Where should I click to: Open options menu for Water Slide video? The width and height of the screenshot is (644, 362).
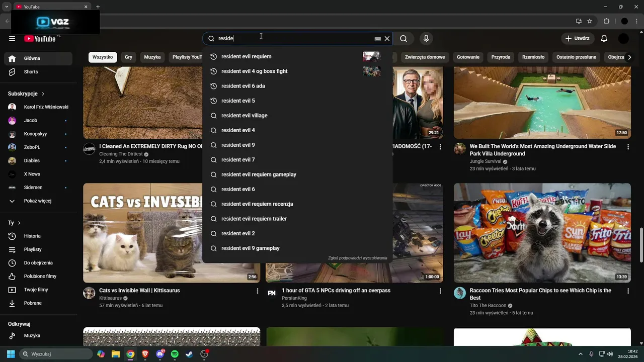coord(628,147)
